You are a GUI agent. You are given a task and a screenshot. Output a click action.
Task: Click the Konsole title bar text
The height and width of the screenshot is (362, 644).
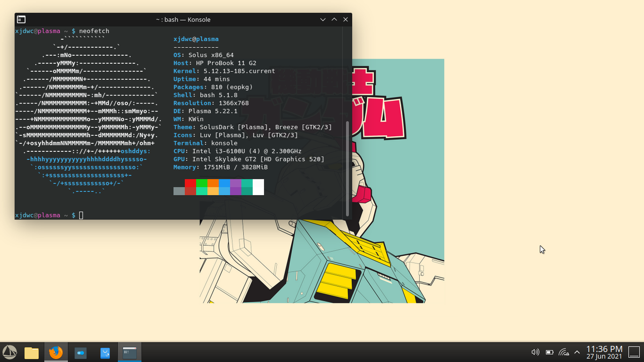(x=183, y=20)
